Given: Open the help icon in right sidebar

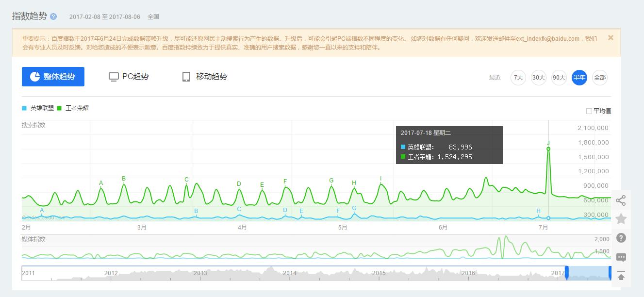Looking at the screenshot, I should point(621,238).
